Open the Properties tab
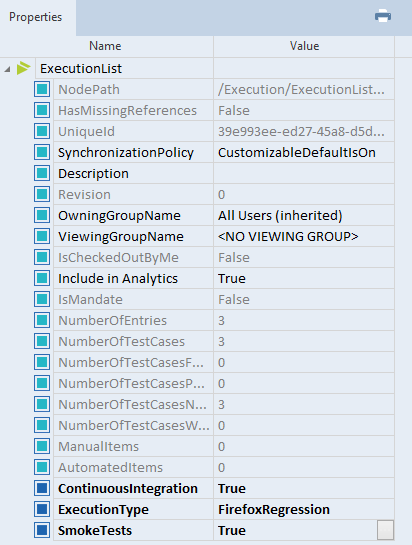The width and height of the screenshot is (412, 545). point(35,17)
